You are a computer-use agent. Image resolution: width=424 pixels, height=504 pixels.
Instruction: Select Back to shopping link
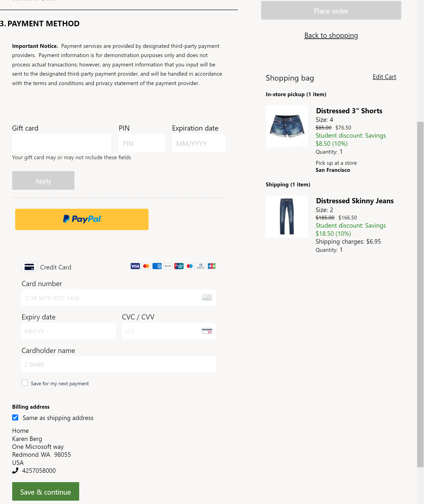pos(331,35)
